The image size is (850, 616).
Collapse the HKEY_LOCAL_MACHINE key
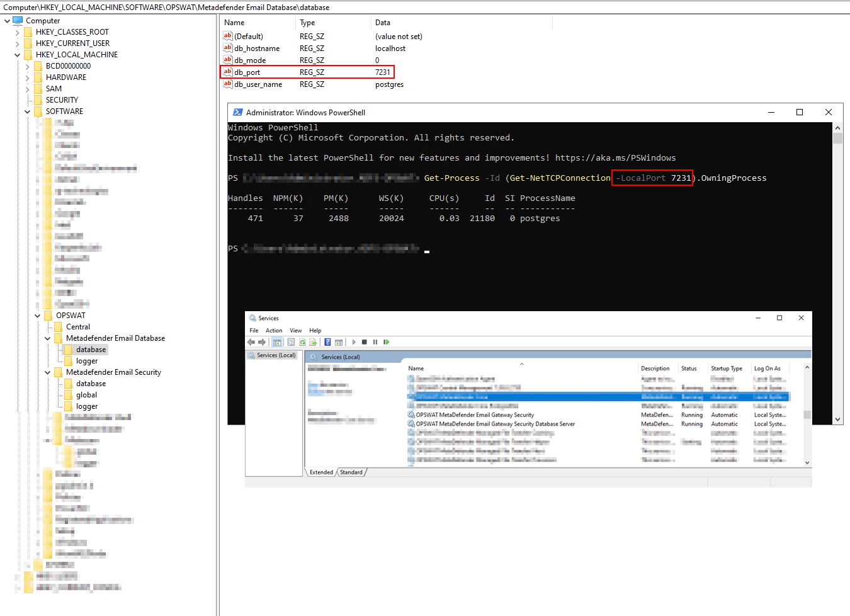point(18,55)
